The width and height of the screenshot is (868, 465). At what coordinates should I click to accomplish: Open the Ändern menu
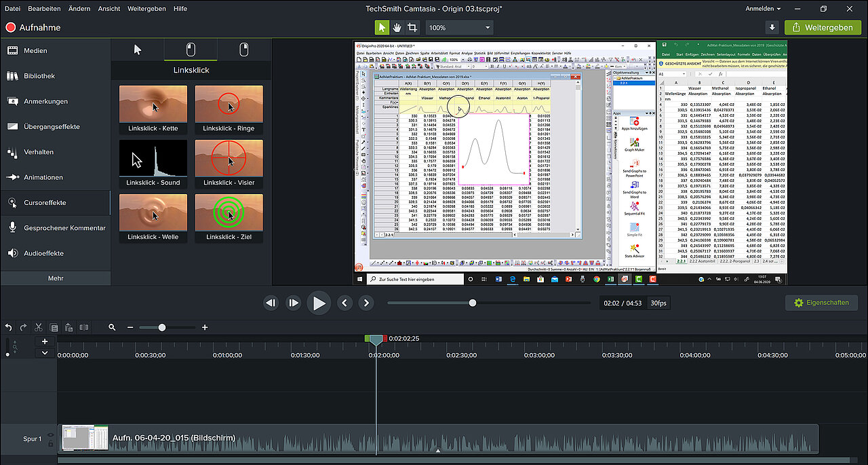point(79,8)
